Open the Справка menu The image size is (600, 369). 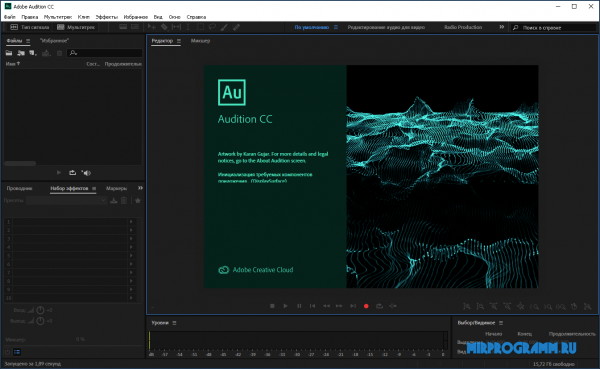pyautogui.click(x=196, y=17)
